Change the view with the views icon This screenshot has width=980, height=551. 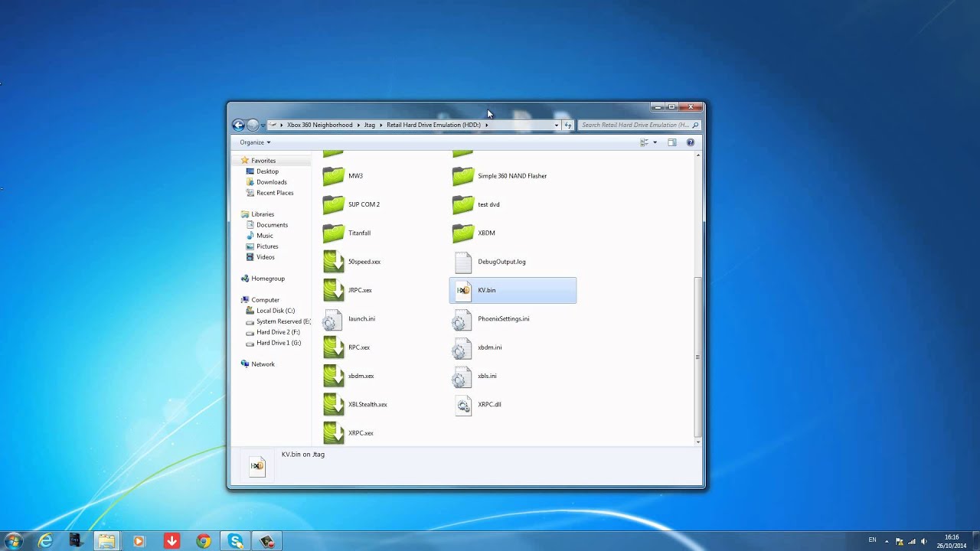[644, 142]
